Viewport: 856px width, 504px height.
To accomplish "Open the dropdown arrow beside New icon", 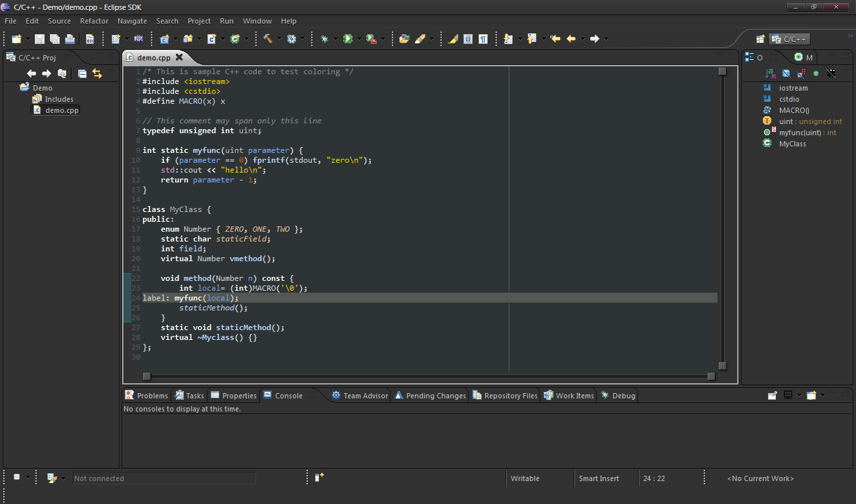I will (x=28, y=39).
